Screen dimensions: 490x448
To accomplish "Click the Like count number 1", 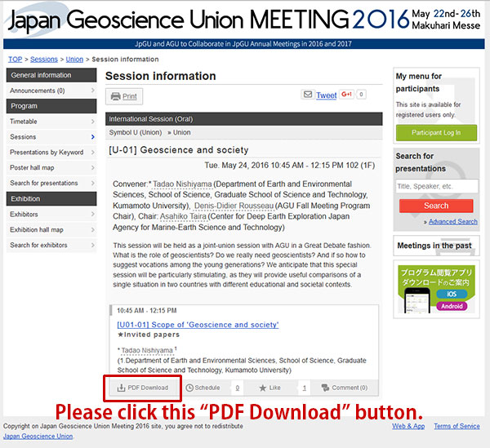I will pos(305,388).
